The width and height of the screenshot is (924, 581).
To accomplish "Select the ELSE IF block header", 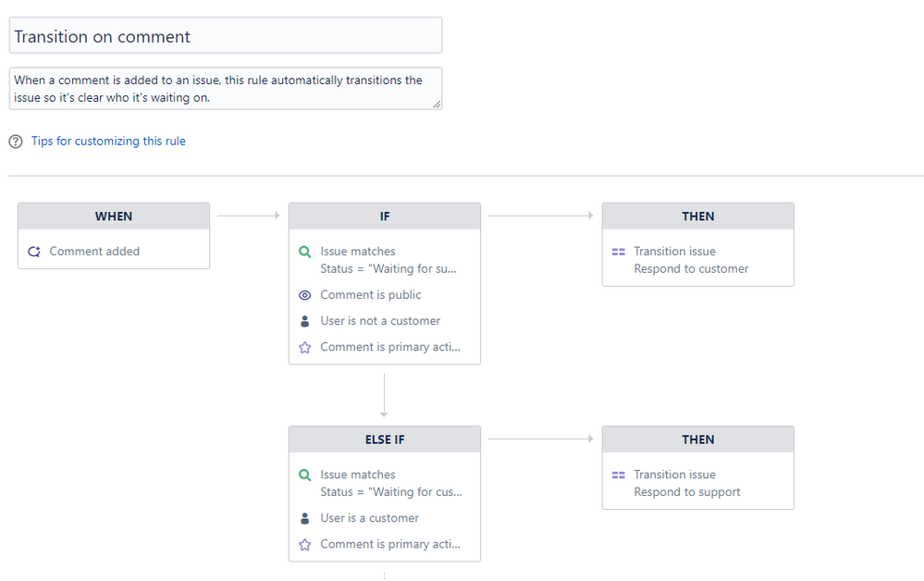I will click(385, 439).
